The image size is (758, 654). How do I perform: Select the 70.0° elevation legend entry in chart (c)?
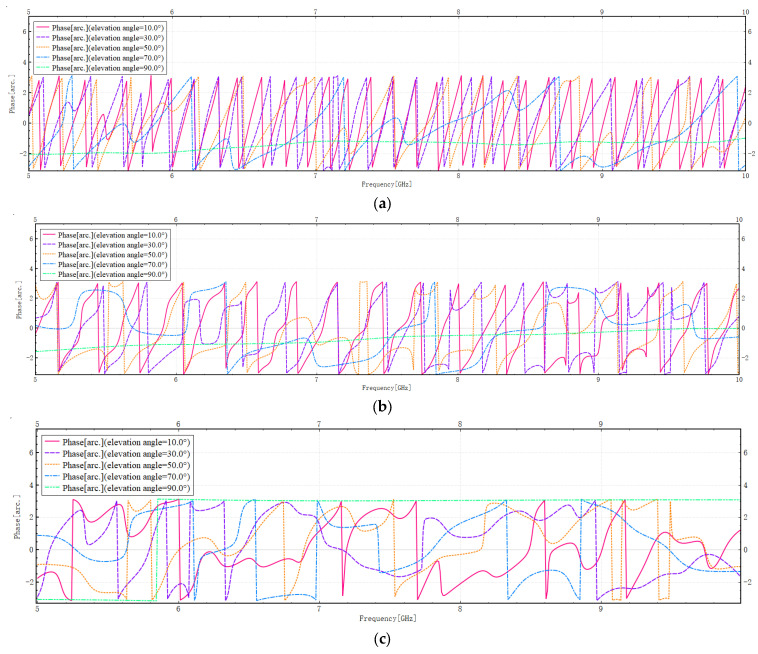117,477
